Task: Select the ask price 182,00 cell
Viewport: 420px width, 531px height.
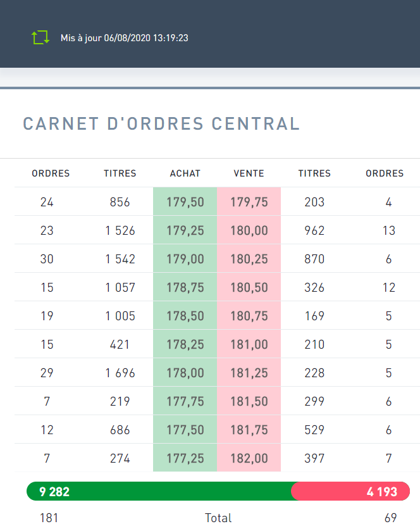Action: pos(249,459)
